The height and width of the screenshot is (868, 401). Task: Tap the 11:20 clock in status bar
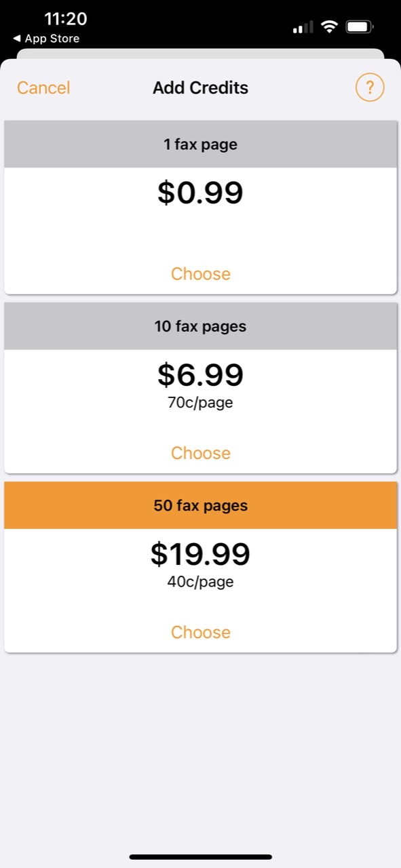tap(66, 19)
